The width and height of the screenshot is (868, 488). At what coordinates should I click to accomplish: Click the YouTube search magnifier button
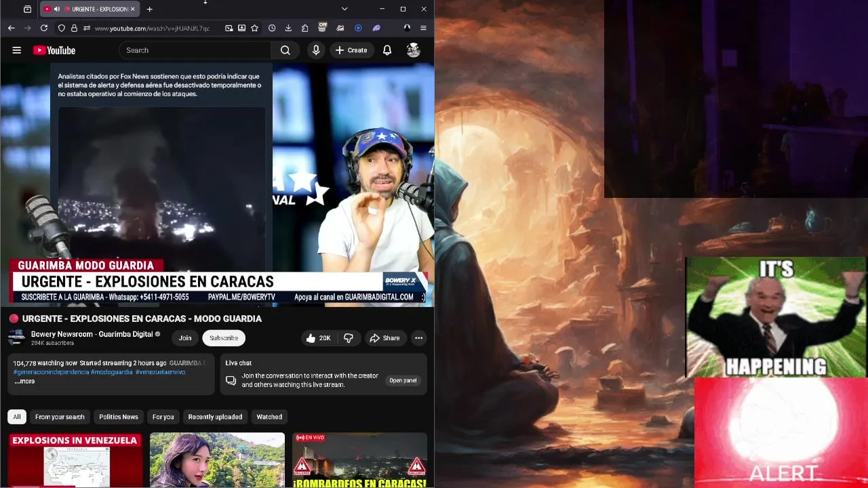(x=285, y=50)
